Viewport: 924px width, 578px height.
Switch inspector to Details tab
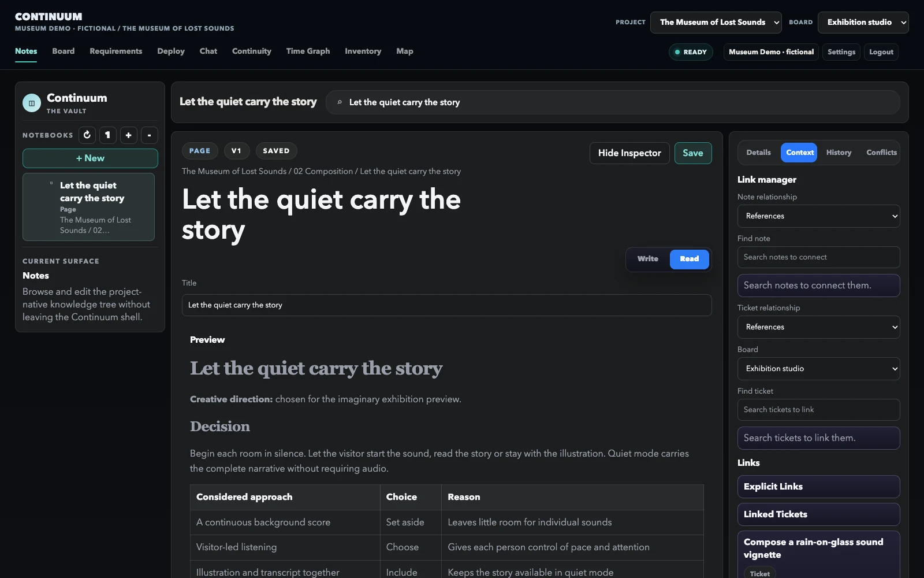pyautogui.click(x=758, y=153)
